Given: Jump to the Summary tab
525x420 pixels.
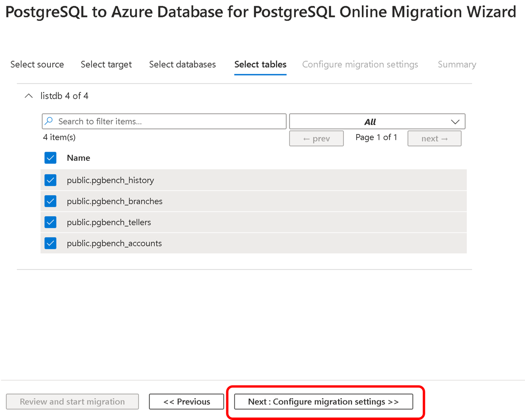Looking at the screenshot, I should pyautogui.click(x=457, y=65).
